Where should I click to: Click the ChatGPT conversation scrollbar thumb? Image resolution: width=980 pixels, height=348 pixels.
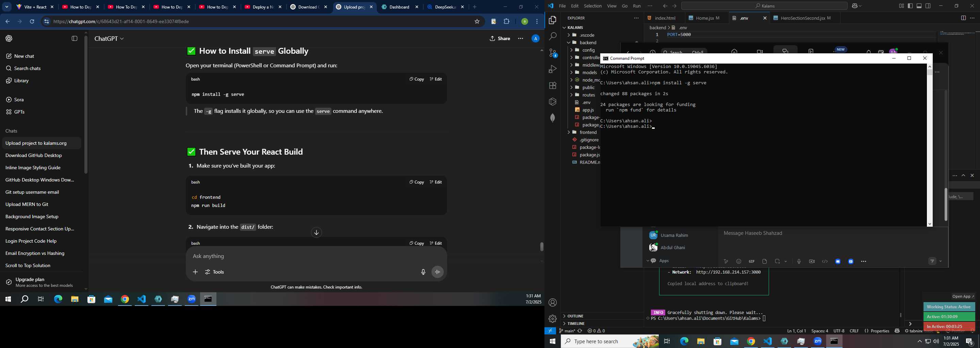point(542,247)
